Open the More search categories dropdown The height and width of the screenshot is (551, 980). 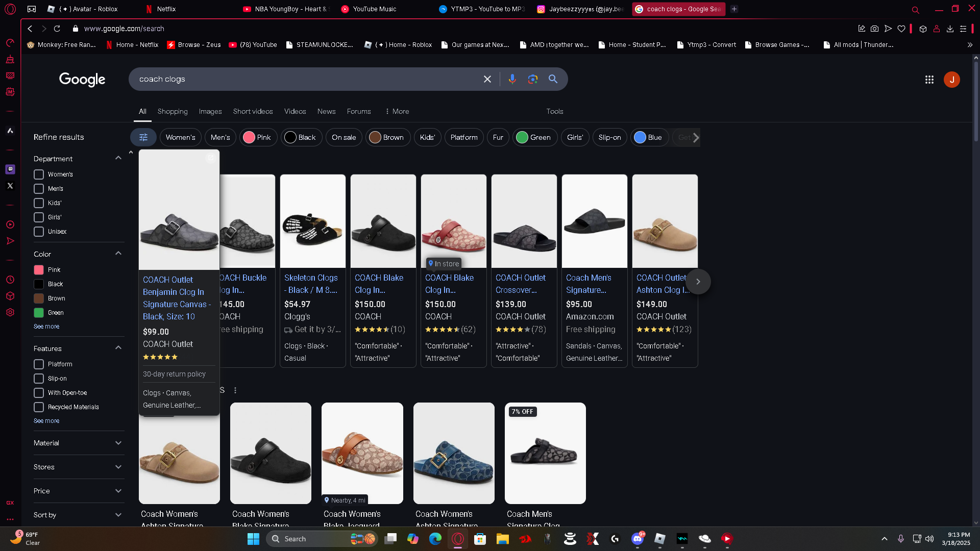397,111
